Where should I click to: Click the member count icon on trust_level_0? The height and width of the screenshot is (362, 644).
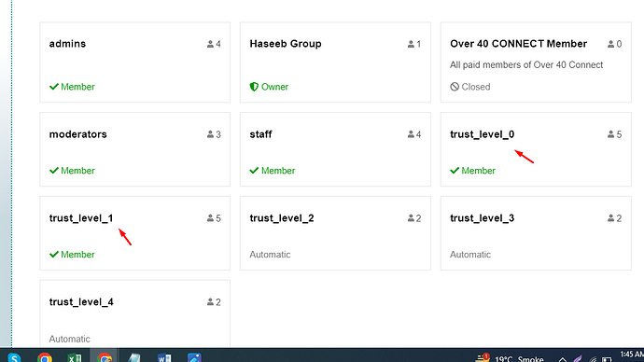(610, 134)
